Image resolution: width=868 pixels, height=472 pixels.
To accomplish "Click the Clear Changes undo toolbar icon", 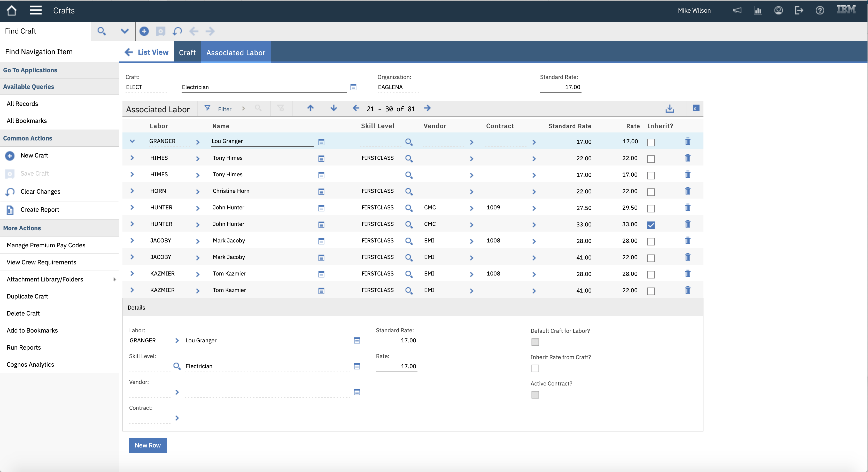I will coord(177,31).
